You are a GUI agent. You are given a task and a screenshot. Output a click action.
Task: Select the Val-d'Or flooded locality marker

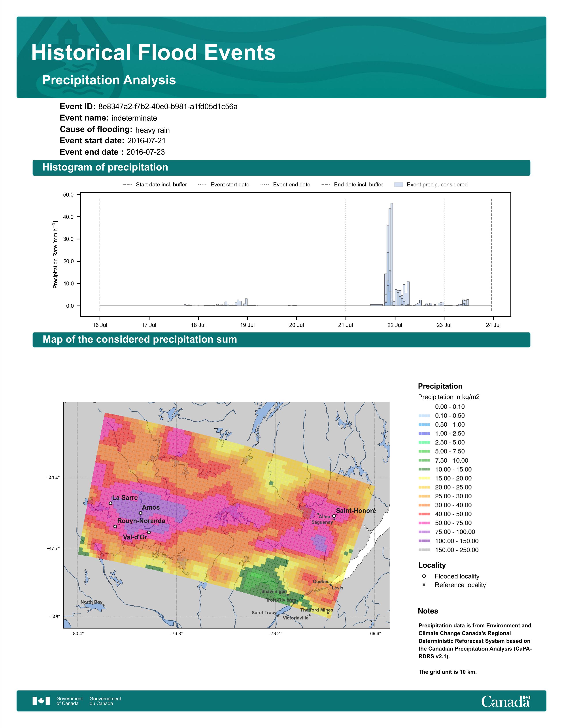[149, 532]
